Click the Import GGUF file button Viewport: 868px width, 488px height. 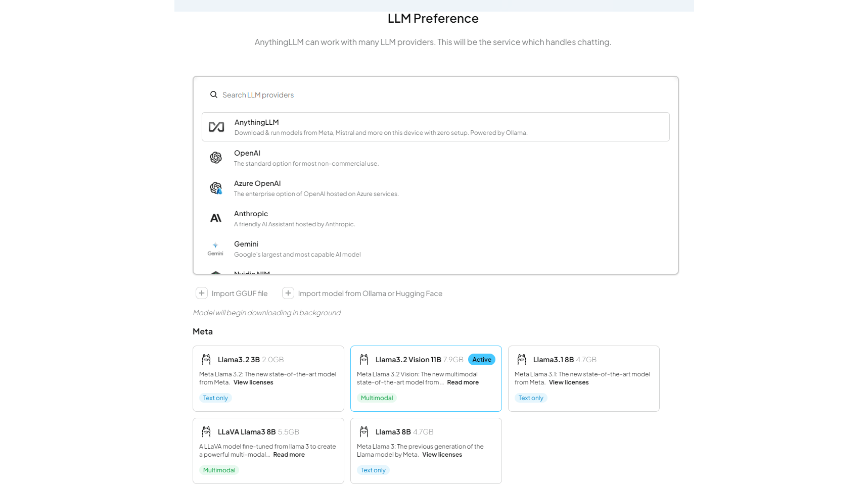240,294
